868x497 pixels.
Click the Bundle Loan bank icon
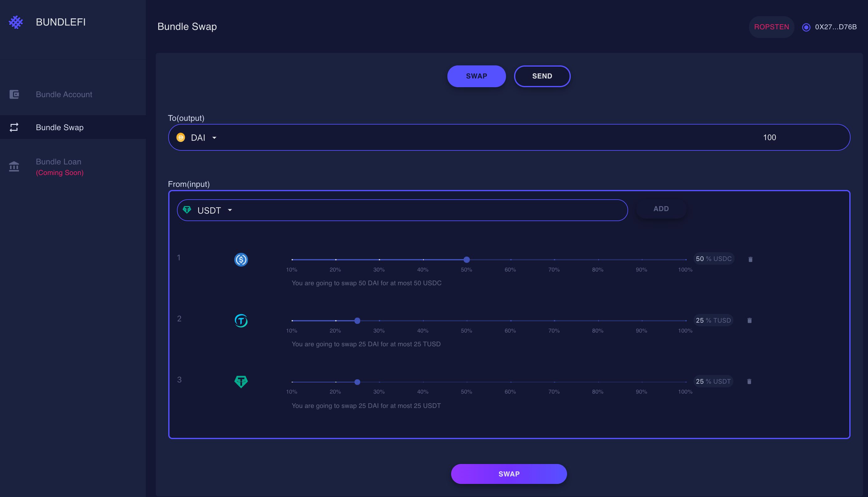tap(14, 167)
